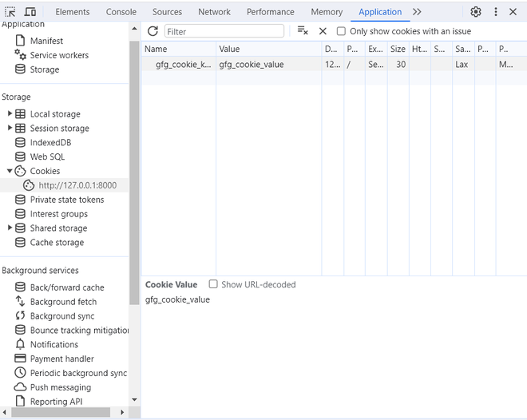Click the Cookies cookie icon
The width and height of the screenshot is (527, 420).
[x=20, y=171]
